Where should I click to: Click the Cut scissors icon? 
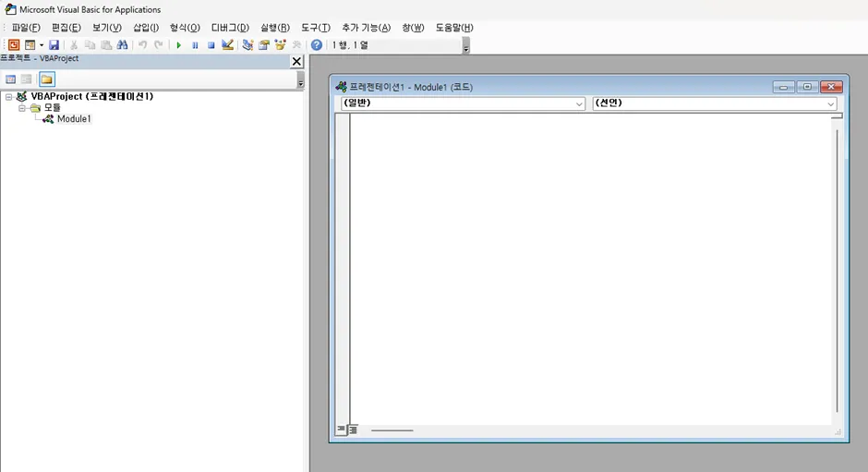(x=74, y=45)
